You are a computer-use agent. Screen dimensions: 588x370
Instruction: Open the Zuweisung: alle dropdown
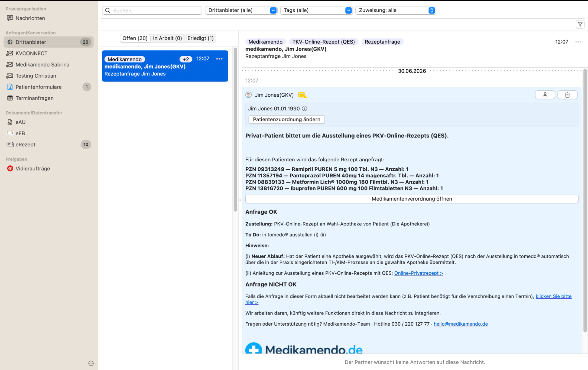[x=396, y=10]
